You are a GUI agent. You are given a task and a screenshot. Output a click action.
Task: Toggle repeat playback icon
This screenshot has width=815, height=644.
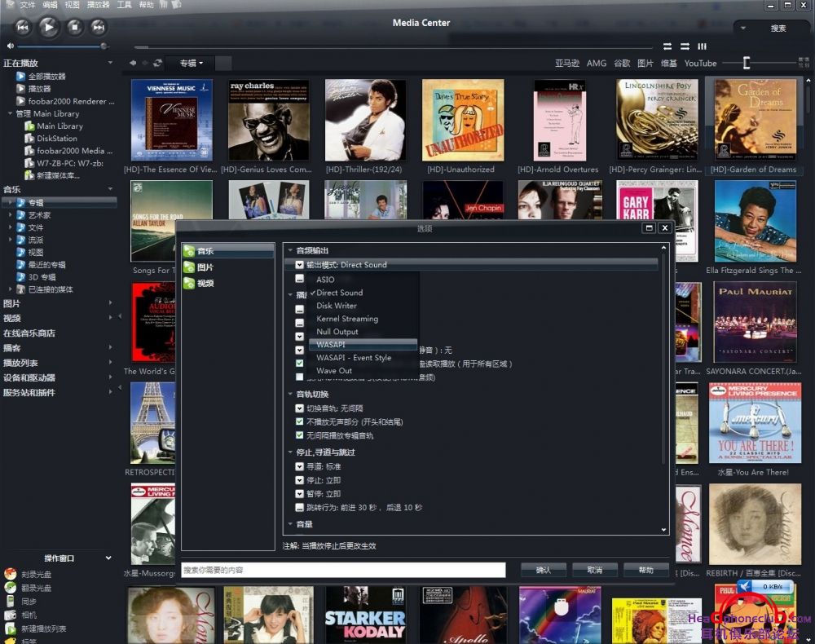[x=667, y=46]
